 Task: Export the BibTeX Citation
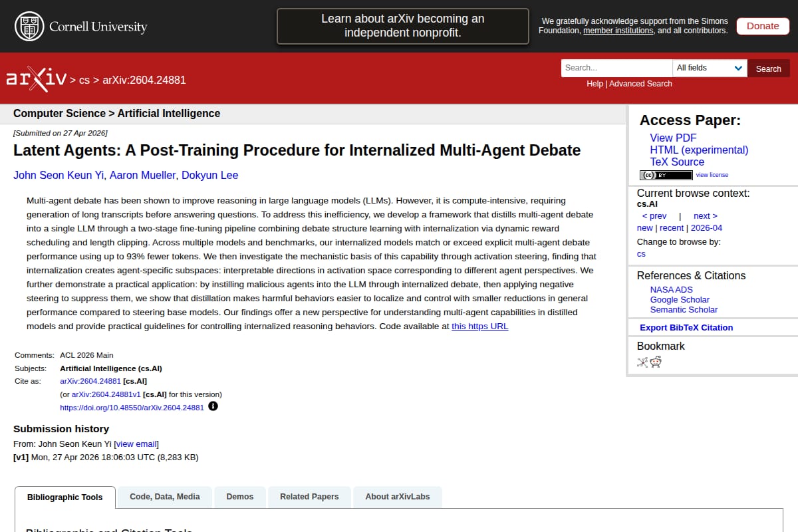tap(686, 327)
